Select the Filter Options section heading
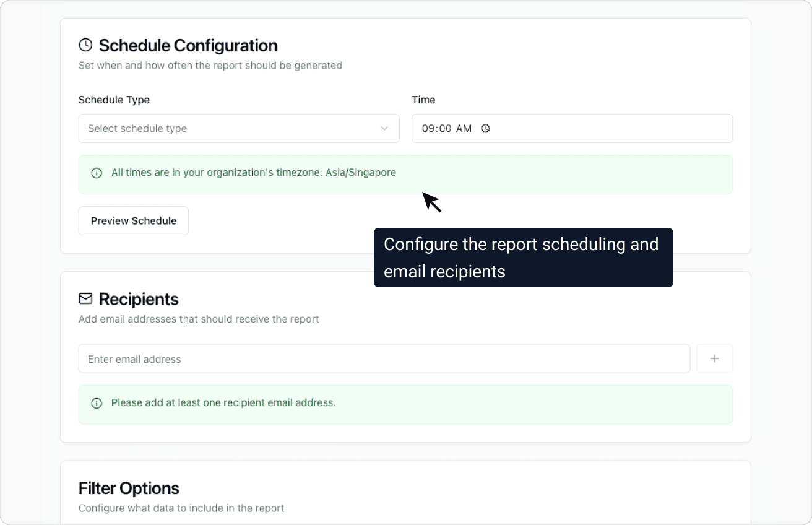This screenshot has width=812, height=525. pyautogui.click(x=128, y=488)
